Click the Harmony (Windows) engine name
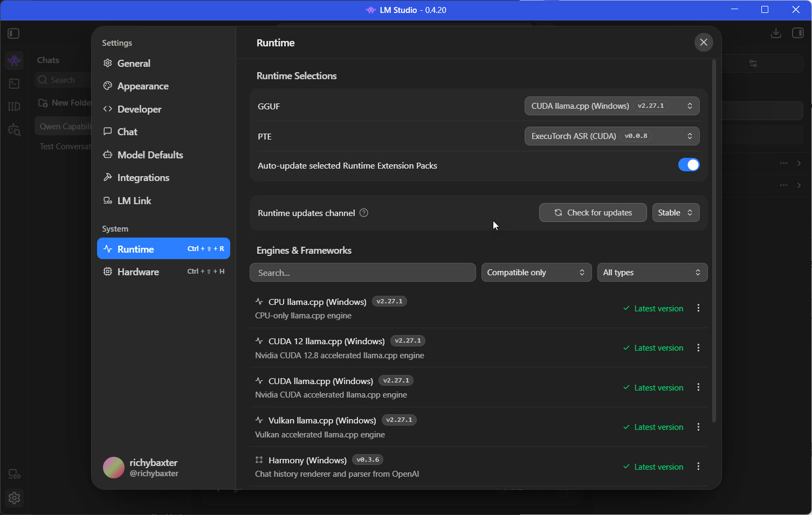 click(x=307, y=461)
